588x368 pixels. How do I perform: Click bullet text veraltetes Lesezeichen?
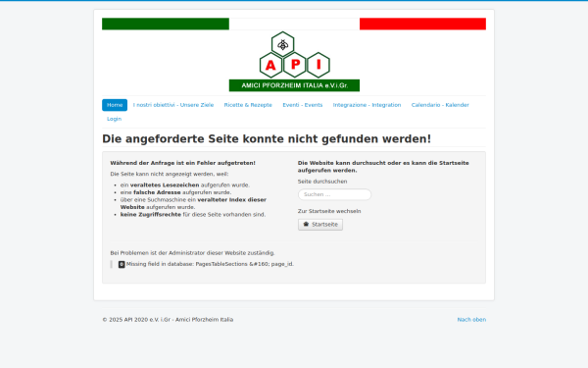point(165,185)
